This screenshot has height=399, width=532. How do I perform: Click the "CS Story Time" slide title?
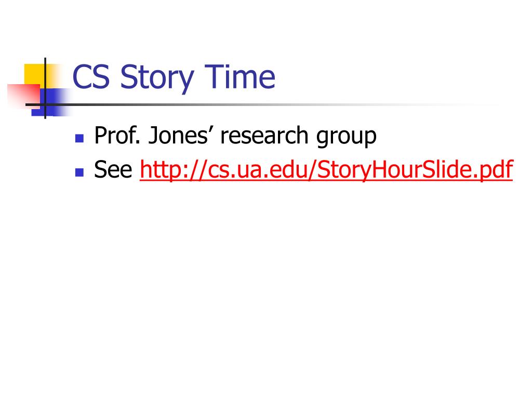[x=174, y=77]
